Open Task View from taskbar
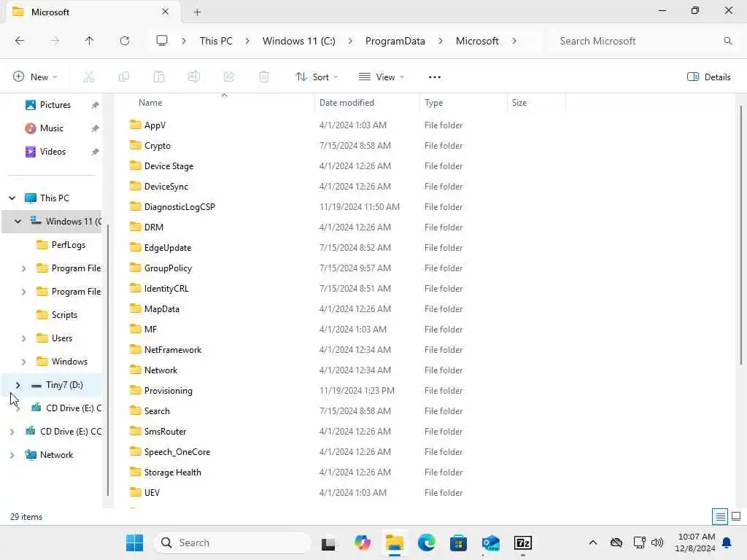This screenshot has height=560, width=747. point(328,542)
